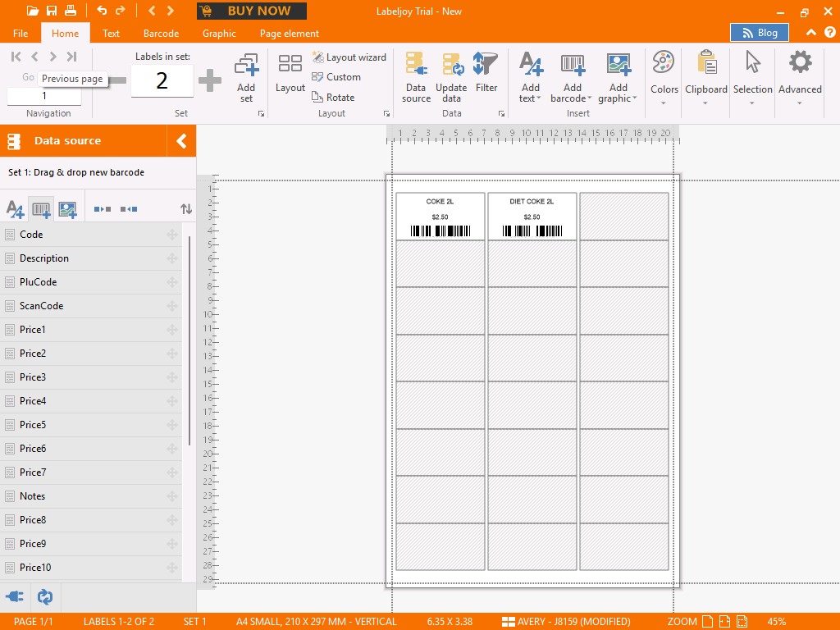
Task: Switch to text mode in Data source panel
Action: pos(15,210)
